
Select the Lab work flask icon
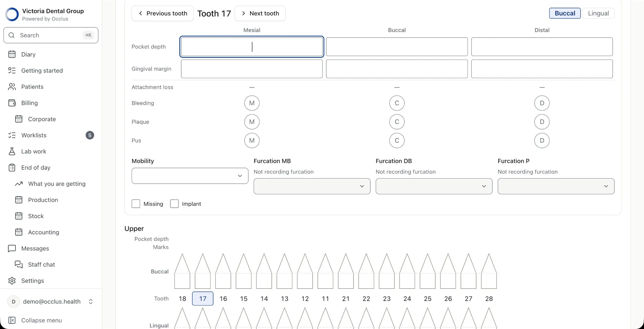coord(12,151)
